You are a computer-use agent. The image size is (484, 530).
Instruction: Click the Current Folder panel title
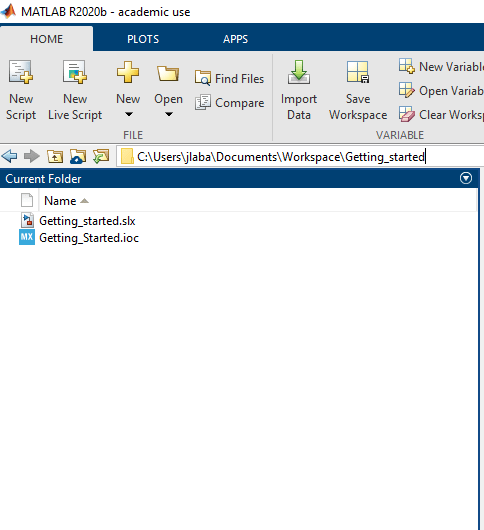click(43, 179)
